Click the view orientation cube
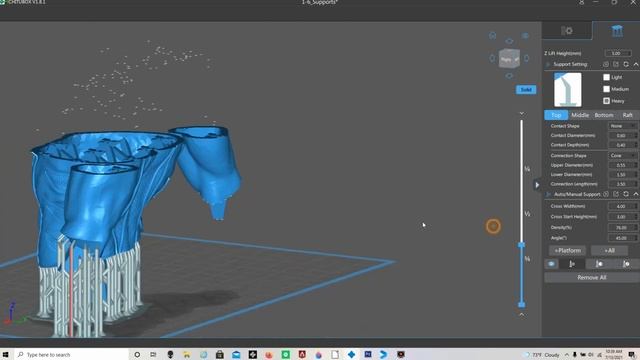This screenshot has height=360, width=640. click(509, 59)
